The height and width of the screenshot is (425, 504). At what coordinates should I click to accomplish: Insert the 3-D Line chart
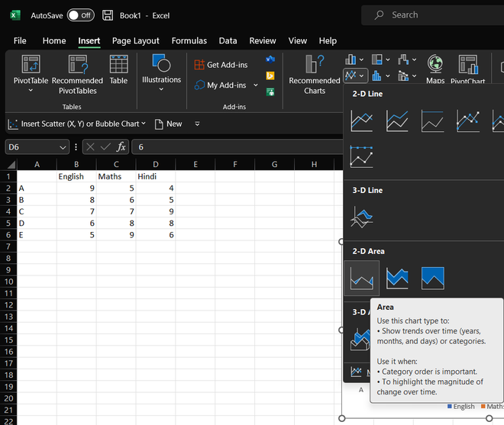[361, 217]
